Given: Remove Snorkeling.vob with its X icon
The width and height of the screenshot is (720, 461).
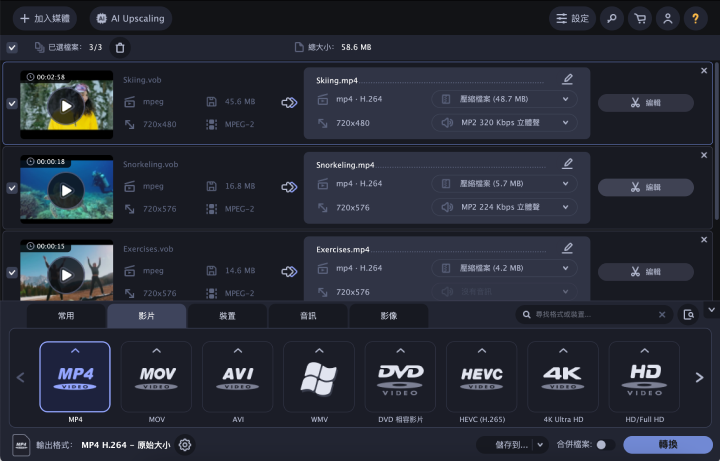Looking at the screenshot, I should [x=704, y=155].
